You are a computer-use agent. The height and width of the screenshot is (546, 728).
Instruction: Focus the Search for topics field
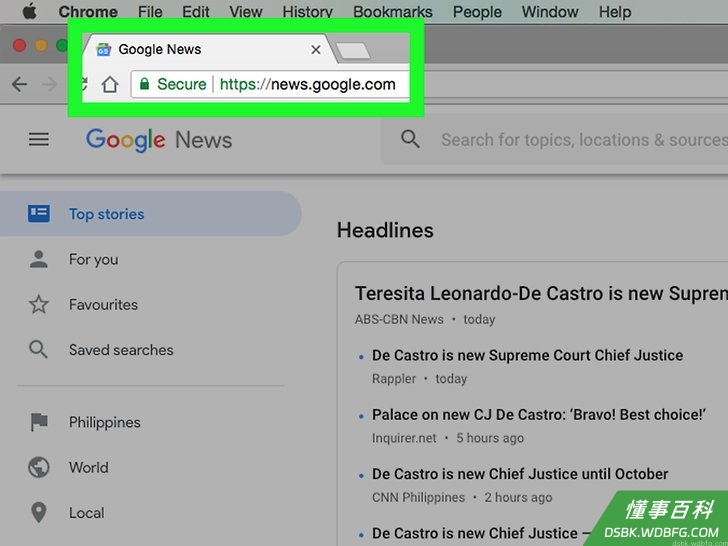[x=584, y=140]
